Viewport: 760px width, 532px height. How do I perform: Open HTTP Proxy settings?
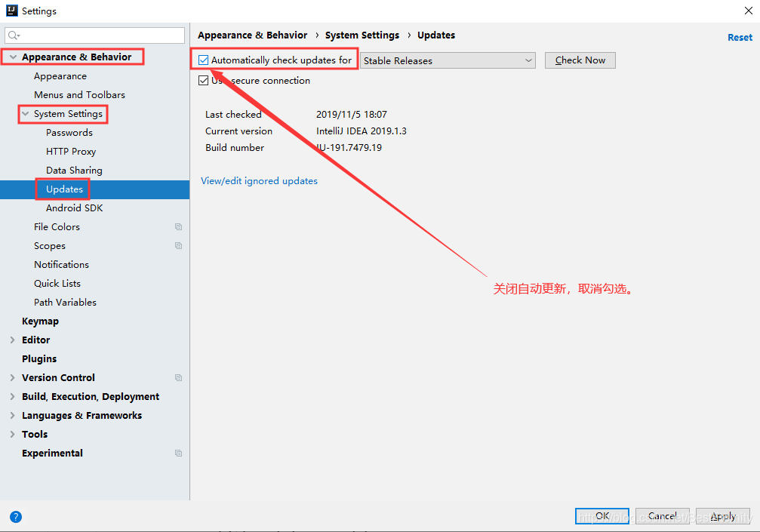71,152
